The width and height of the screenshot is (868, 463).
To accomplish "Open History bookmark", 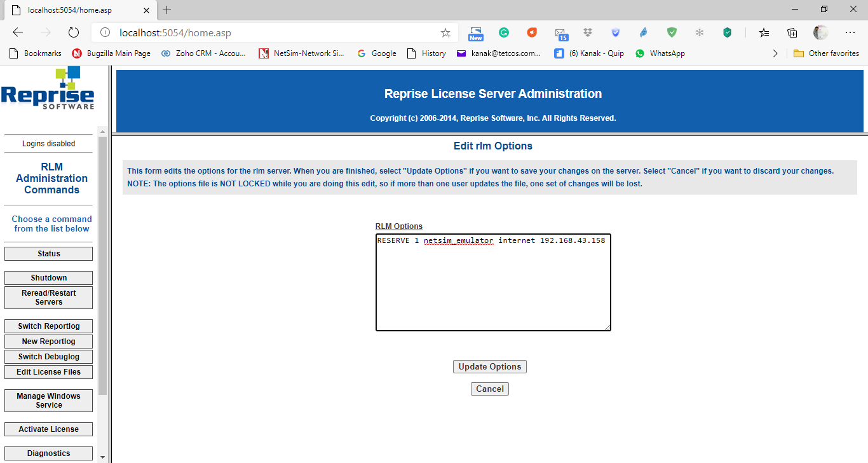I will 426,53.
